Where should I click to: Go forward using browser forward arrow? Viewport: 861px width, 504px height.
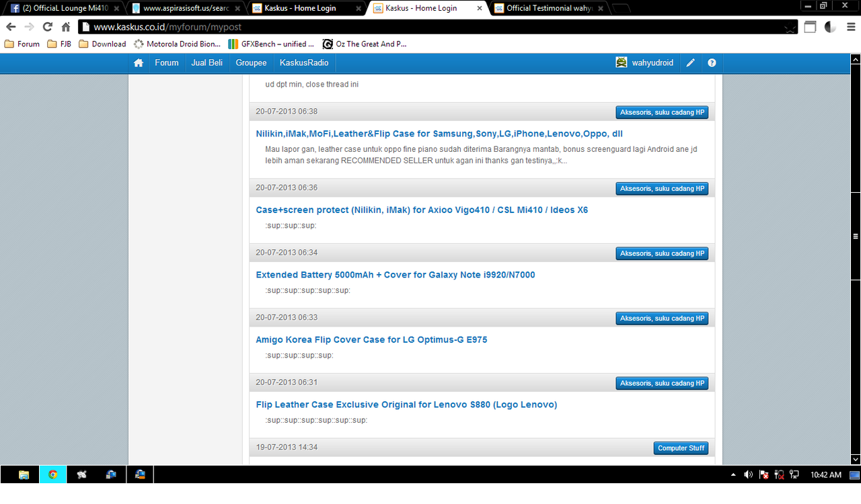click(29, 27)
